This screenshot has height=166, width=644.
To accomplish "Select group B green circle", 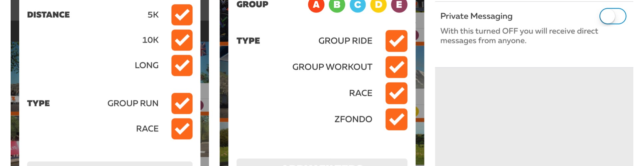I will [337, 5].
